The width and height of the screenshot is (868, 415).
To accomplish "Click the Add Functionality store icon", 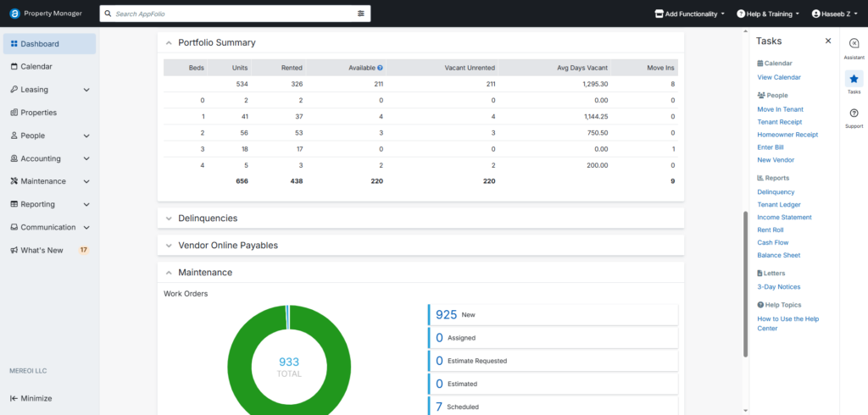I will [659, 14].
